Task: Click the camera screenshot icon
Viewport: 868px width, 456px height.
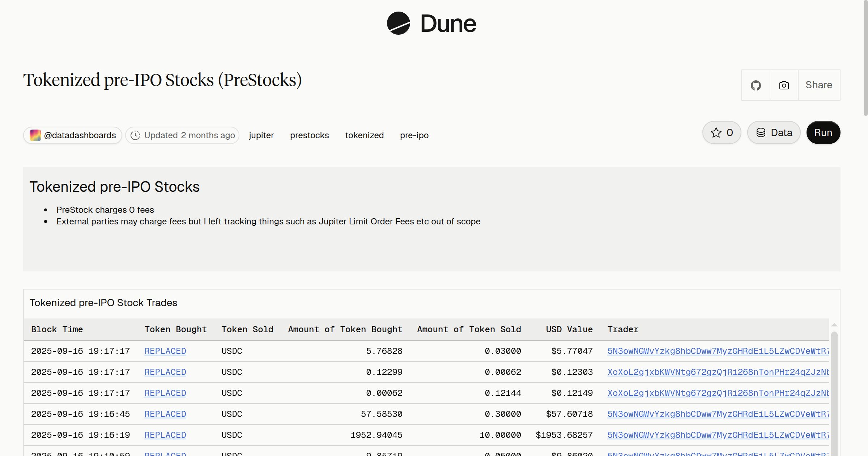Action: click(x=784, y=85)
